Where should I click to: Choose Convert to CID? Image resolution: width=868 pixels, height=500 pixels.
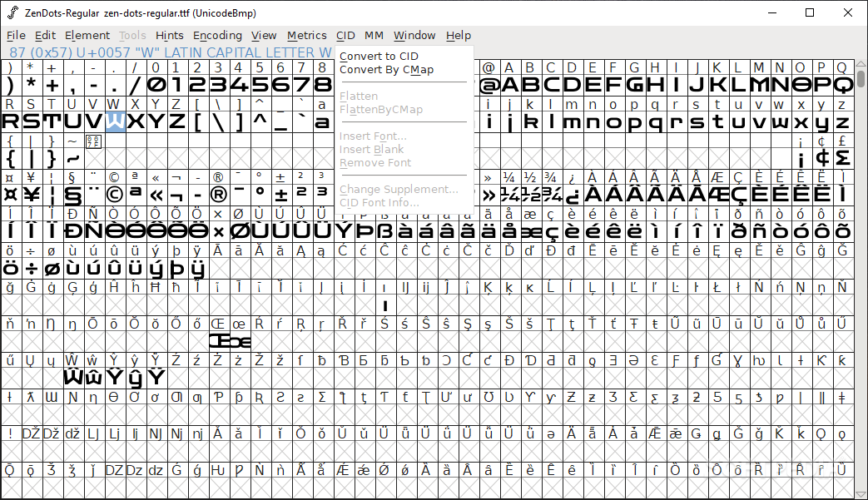click(x=379, y=57)
